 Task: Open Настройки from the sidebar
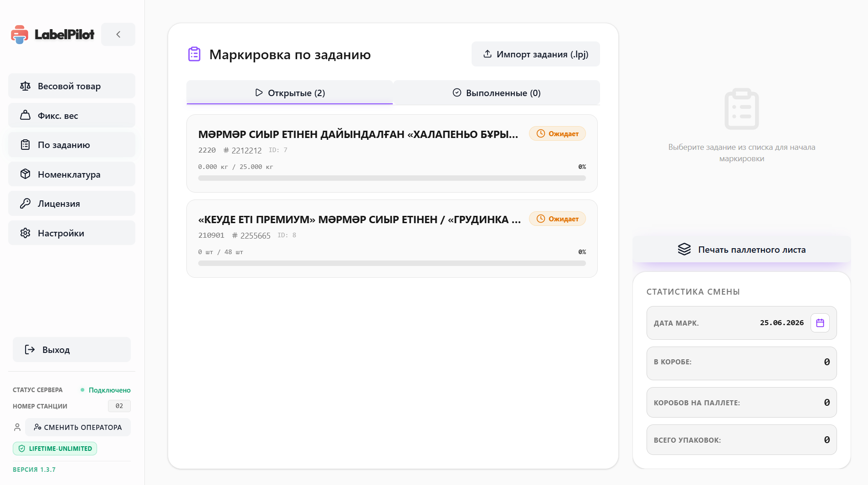[x=72, y=233]
